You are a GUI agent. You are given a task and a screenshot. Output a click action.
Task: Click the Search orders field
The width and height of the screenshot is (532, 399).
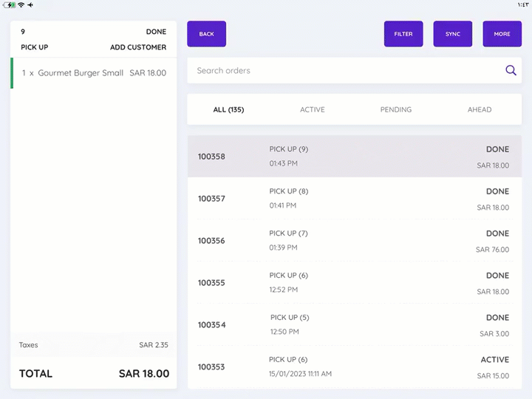pos(344,71)
